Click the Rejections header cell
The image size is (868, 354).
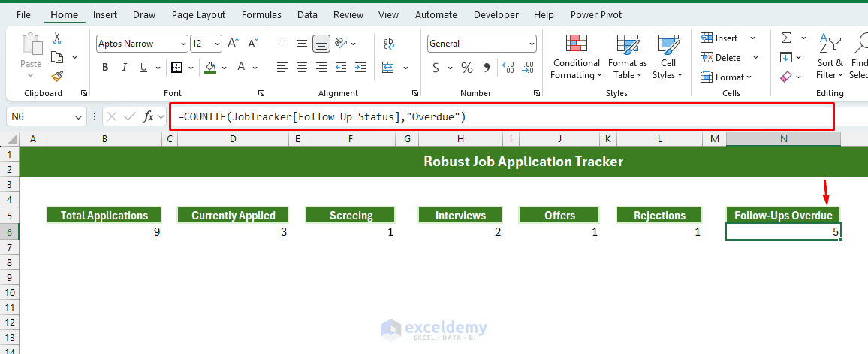[x=659, y=216]
